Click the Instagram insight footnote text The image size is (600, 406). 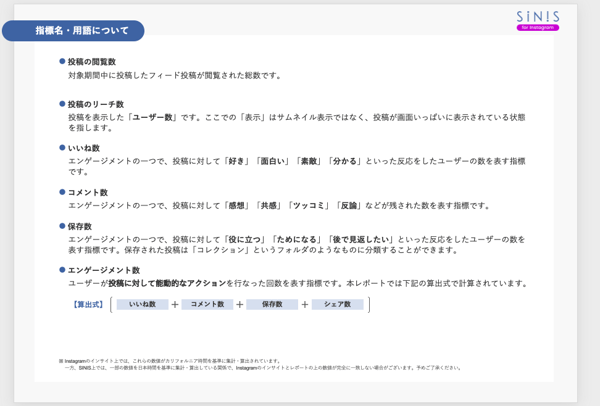point(260,364)
